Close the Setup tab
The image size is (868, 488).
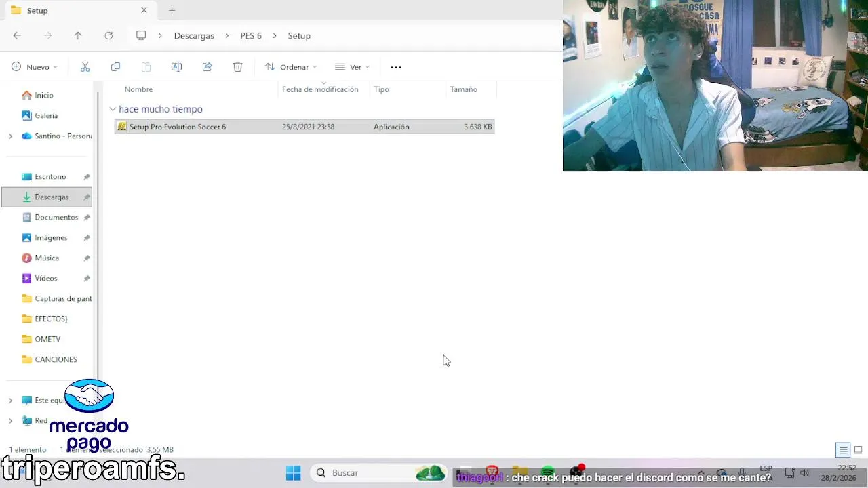[x=144, y=10]
